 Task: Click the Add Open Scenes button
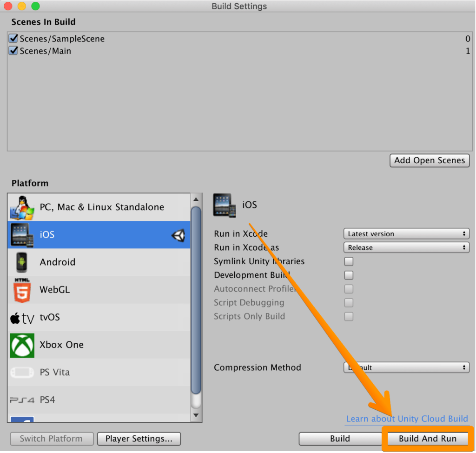(429, 160)
